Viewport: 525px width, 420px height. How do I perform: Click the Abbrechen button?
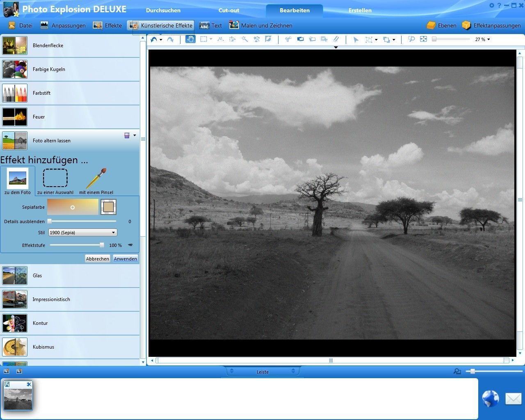click(x=98, y=259)
